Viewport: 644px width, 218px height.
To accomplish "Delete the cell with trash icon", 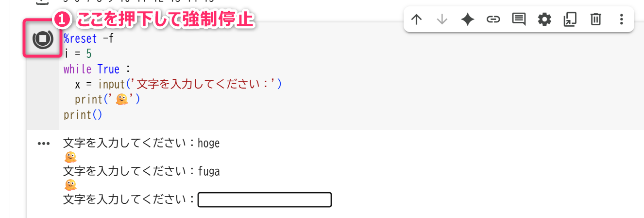I will pyautogui.click(x=595, y=19).
